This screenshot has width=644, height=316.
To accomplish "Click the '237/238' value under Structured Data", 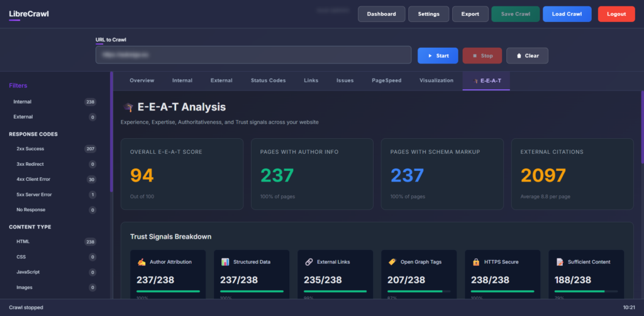I will click(x=239, y=280).
